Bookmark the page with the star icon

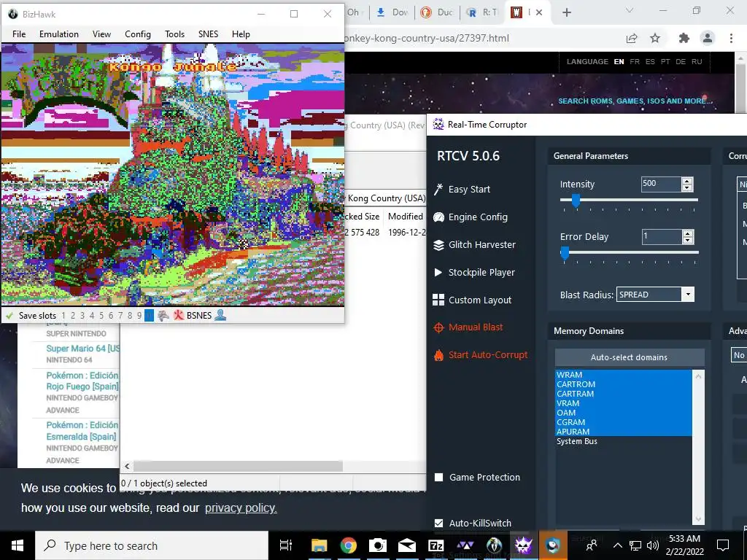click(x=655, y=38)
